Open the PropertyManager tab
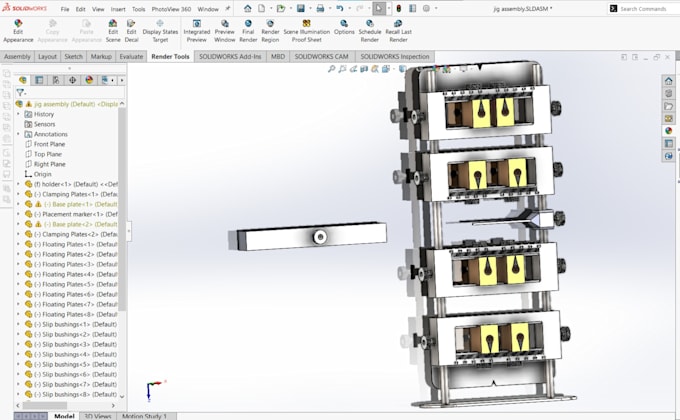Screen dimensions: 680x420 (39, 80)
